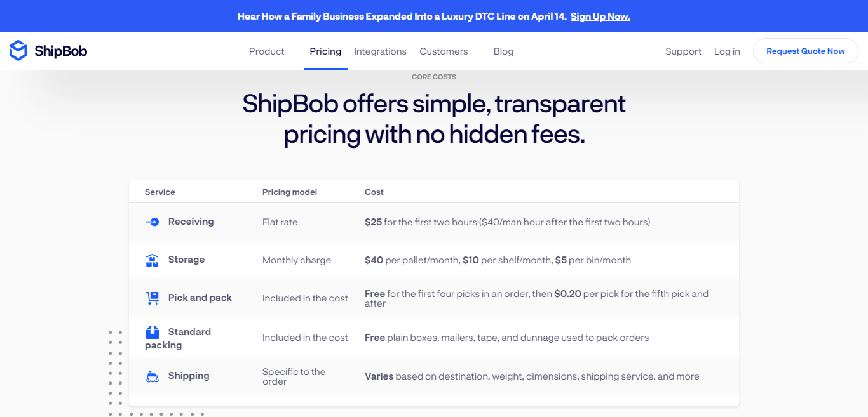Click the Log in link
The width and height of the screenshot is (868, 417).
(x=727, y=51)
